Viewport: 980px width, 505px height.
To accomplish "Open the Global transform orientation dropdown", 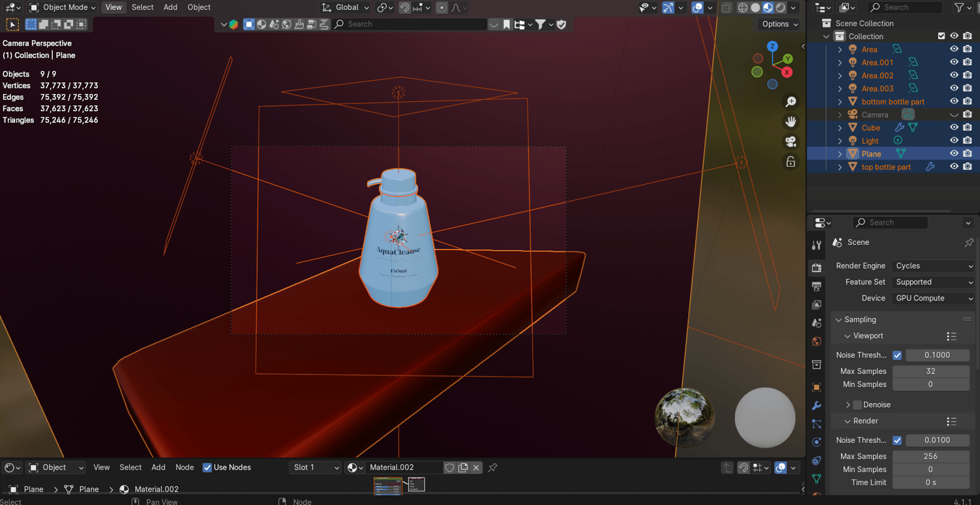I will point(345,8).
